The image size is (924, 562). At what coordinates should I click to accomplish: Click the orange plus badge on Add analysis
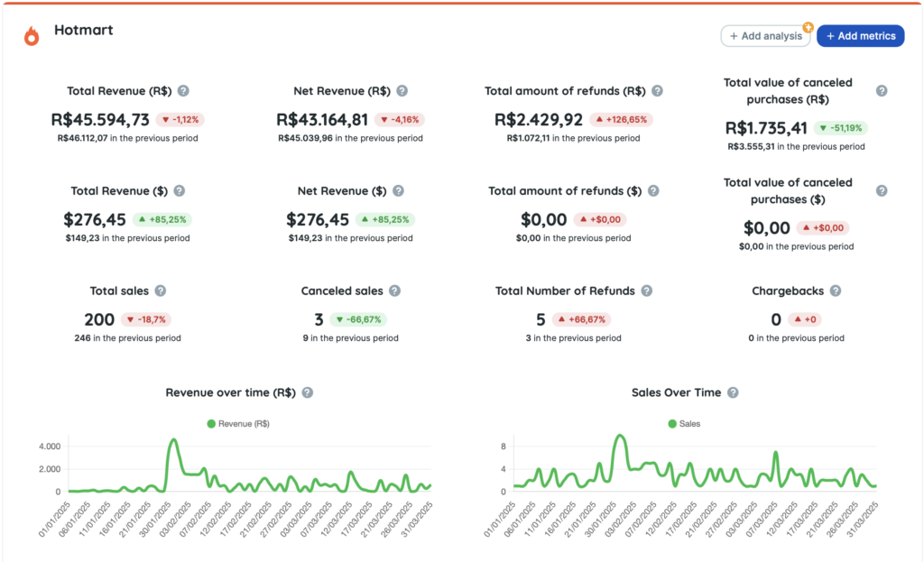808,25
